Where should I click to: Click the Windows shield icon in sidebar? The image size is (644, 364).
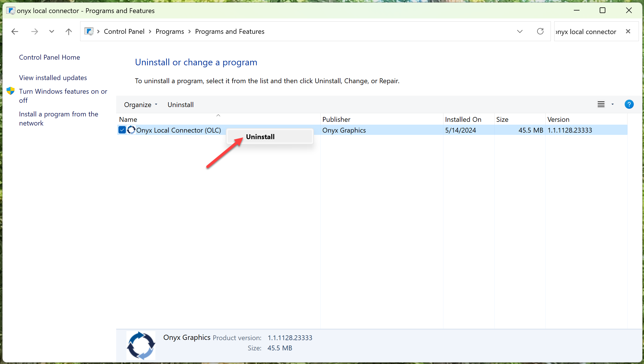11,91
